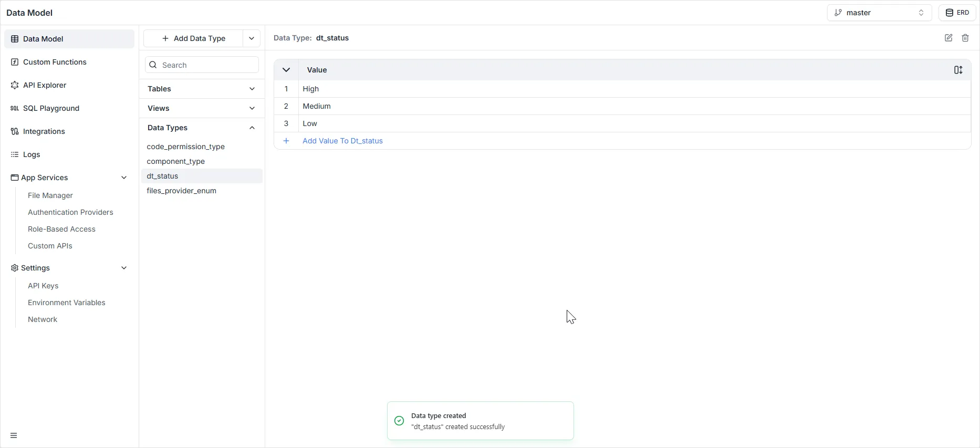Open the Add Data Type dropdown arrow

252,38
